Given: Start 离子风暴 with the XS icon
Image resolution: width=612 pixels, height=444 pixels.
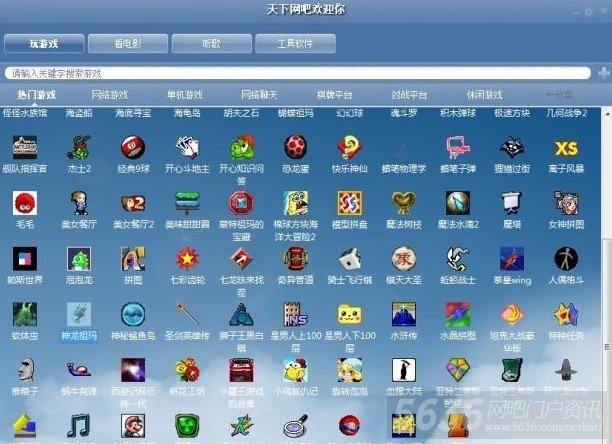Looking at the screenshot, I should pyautogui.click(x=566, y=148).
